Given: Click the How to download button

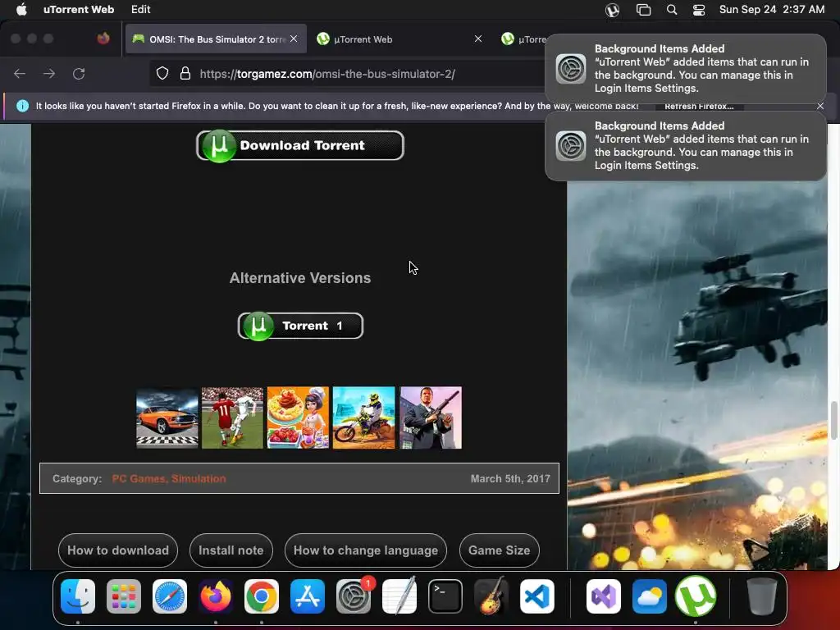Looking at the screenshot, I should pos(118,550).
